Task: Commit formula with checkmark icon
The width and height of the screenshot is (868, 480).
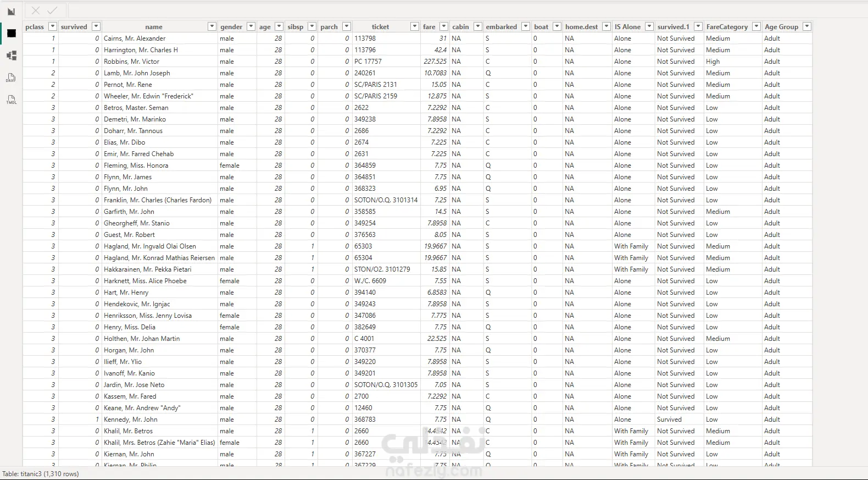Action: [x=52, y=10]
